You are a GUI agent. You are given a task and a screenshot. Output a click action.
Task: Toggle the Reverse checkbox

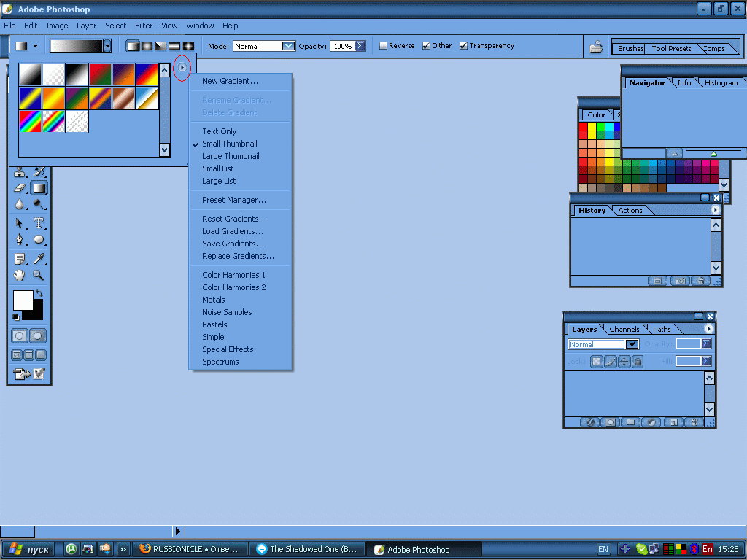(x=383, y=46)
